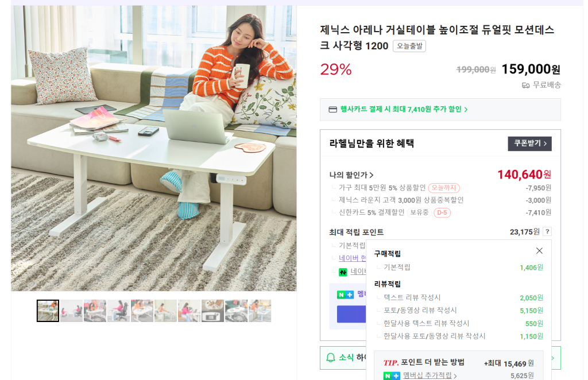Close the 구매적립 points popup

click(x=539, y=251)
